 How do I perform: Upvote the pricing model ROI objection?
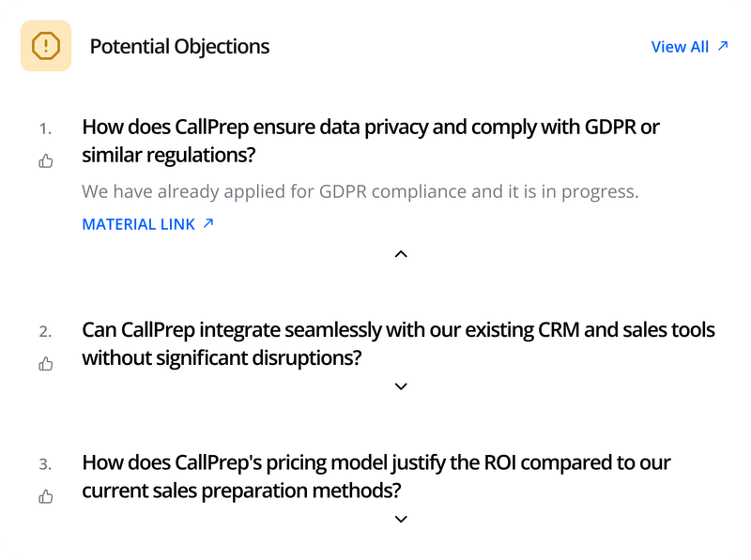click(x=46, y=496)
